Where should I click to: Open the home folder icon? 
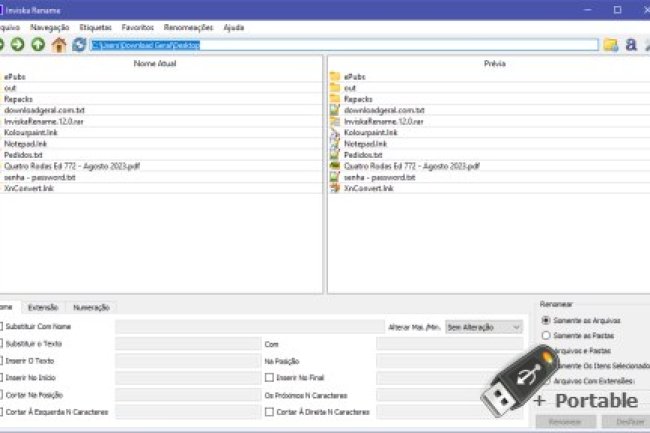click(59, 44)
